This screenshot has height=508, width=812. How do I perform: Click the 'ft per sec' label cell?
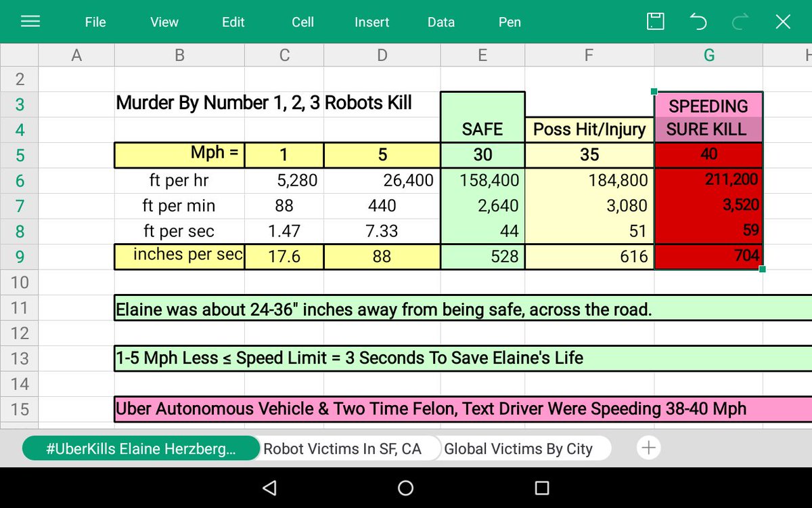point(179,231)
